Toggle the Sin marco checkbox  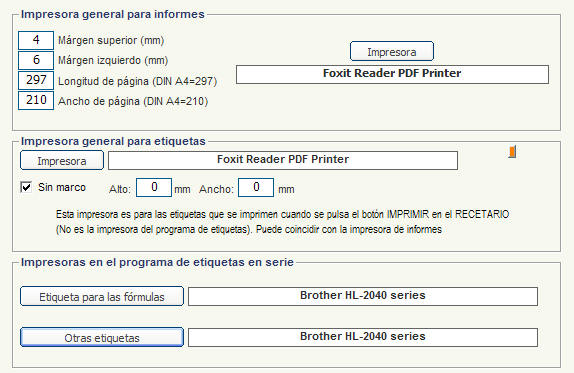point(26,187)
